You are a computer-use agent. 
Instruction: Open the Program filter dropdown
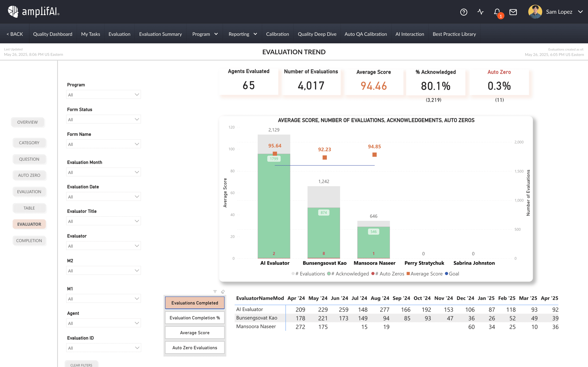(104, 94)
